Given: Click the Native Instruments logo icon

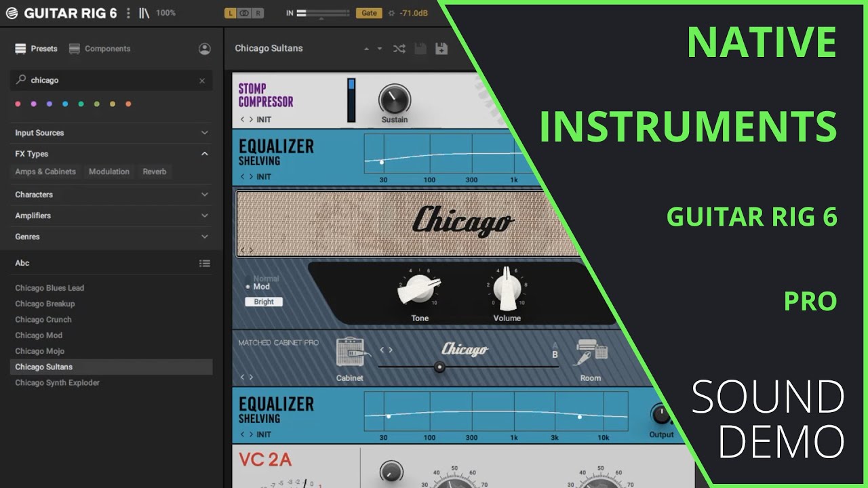Looking at the screenshot, I should click(12, 13).
